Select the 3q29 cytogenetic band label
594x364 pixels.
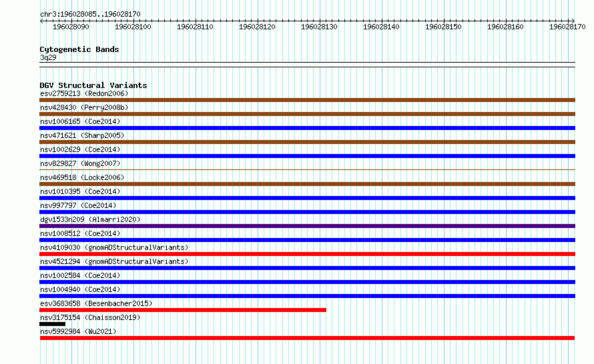click(x=48, y=57)
